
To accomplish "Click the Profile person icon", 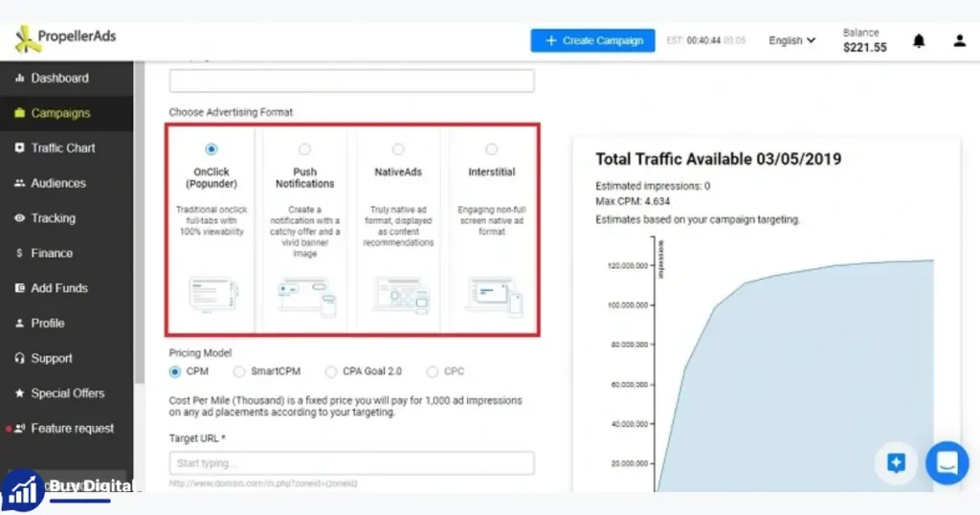I will click(x=19, y=324).
